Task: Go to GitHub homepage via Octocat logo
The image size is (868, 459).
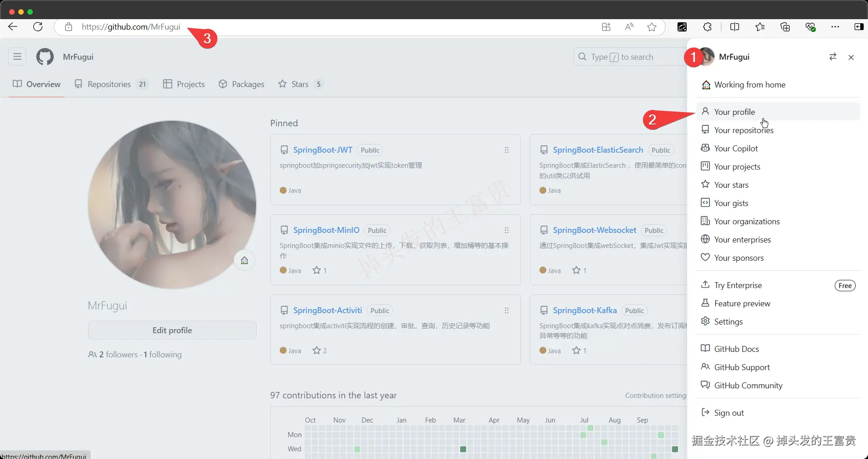Action: (45, 57)
